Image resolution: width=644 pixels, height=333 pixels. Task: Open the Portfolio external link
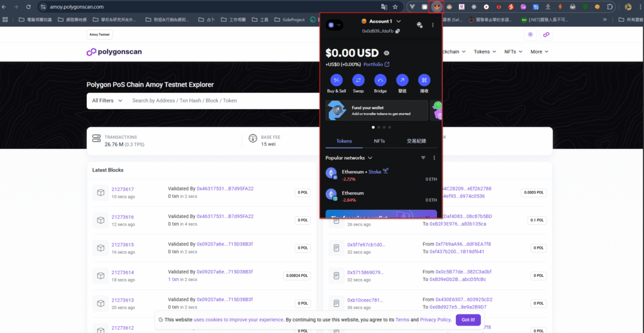click(376, 64)
